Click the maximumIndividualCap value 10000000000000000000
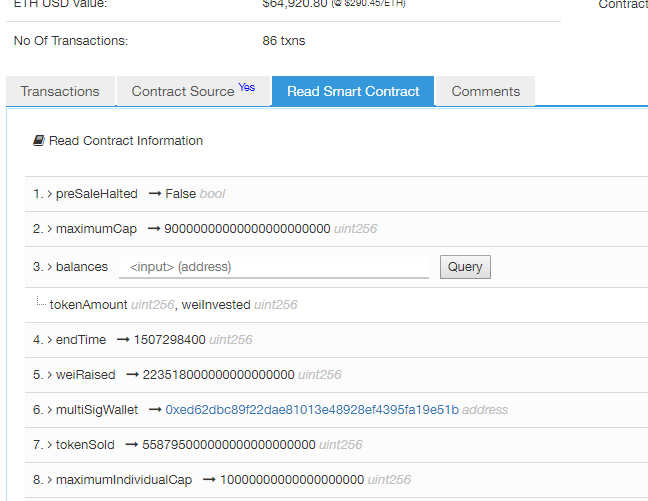648x501 pixels. tap(292, 480)
